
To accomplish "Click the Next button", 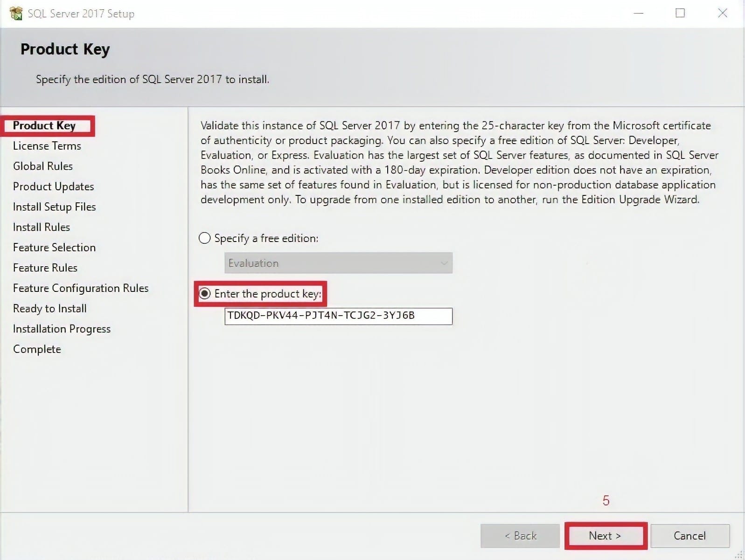I will tap(606, 536).
